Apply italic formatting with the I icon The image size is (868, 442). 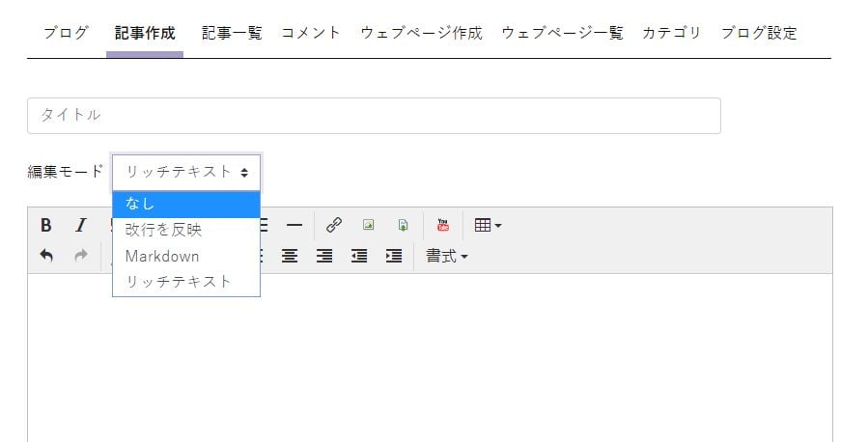point(81,225)
